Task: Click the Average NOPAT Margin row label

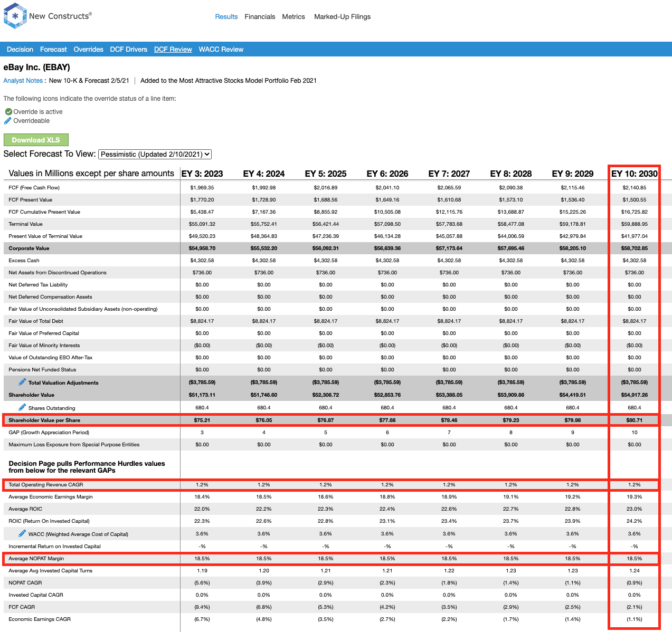Action: (36, 559)
